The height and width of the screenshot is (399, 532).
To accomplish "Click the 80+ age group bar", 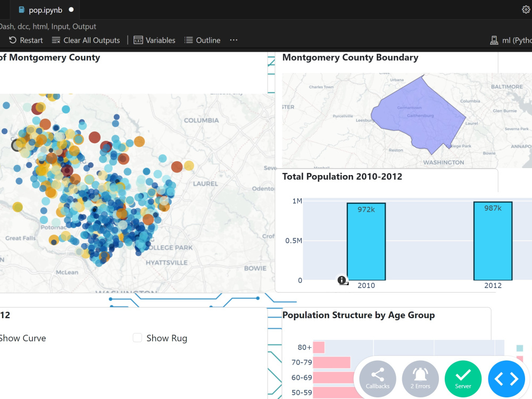I will point(319,347).
